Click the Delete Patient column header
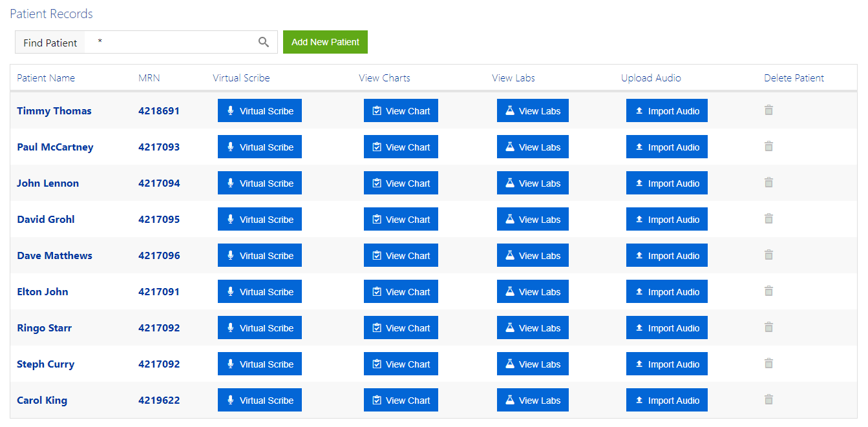 794,78
